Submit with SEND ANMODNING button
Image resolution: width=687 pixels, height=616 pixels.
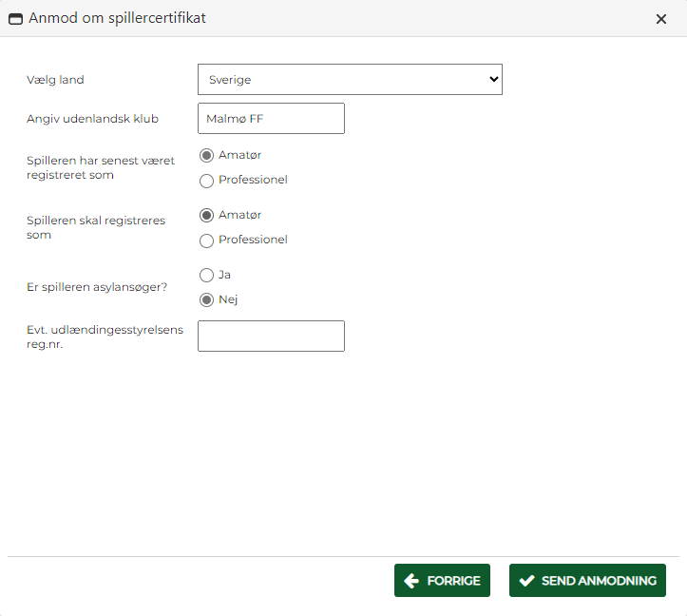click(587, 581)
